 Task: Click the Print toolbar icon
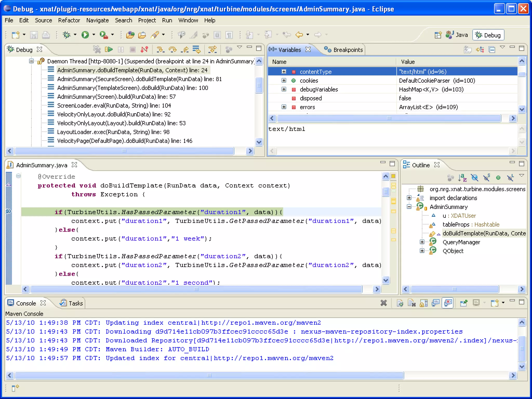[46, 35]
